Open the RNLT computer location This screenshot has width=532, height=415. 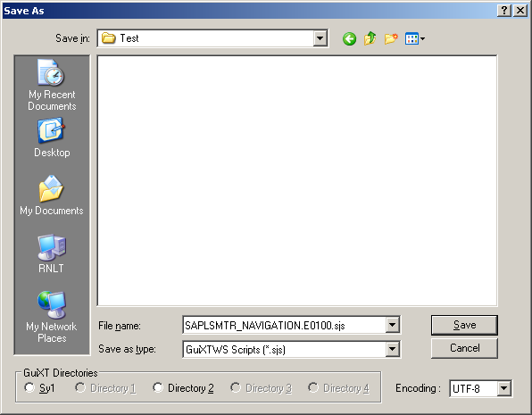pyautogui.click(x=52, y=253)
